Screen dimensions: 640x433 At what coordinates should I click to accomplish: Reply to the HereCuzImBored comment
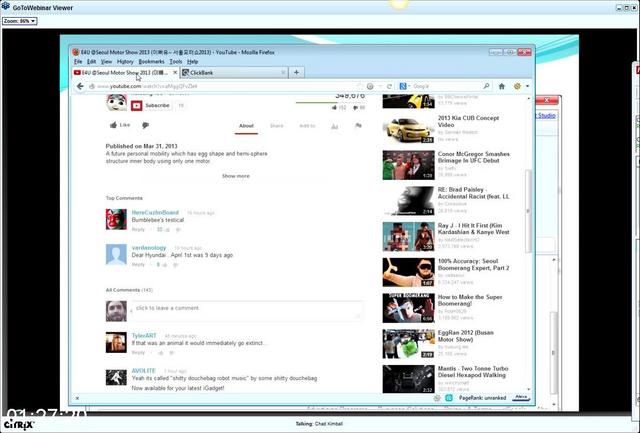[138, 229]
